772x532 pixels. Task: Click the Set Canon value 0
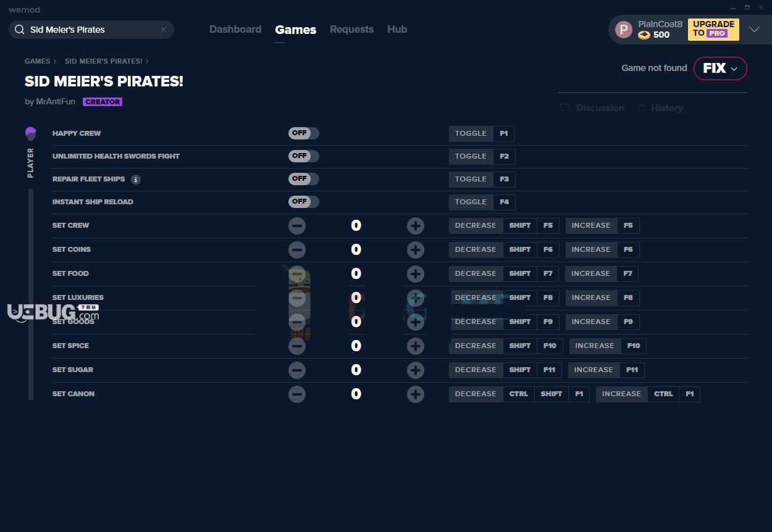tap(356, 394)
